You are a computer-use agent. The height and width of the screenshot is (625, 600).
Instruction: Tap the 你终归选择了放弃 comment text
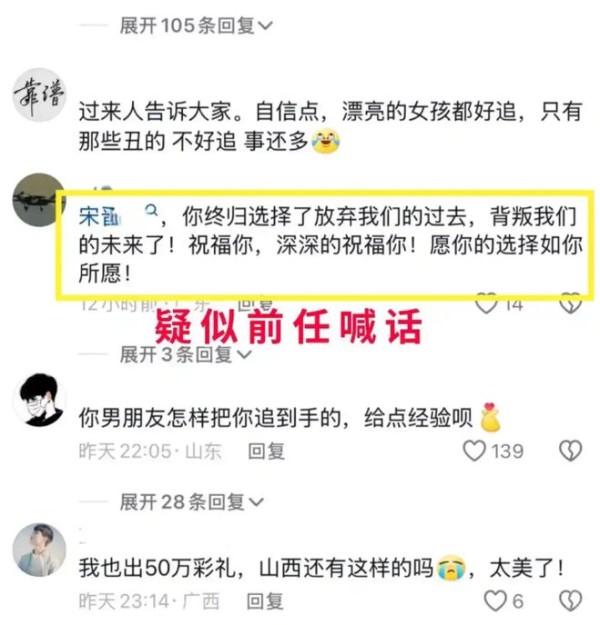point(330,244)
